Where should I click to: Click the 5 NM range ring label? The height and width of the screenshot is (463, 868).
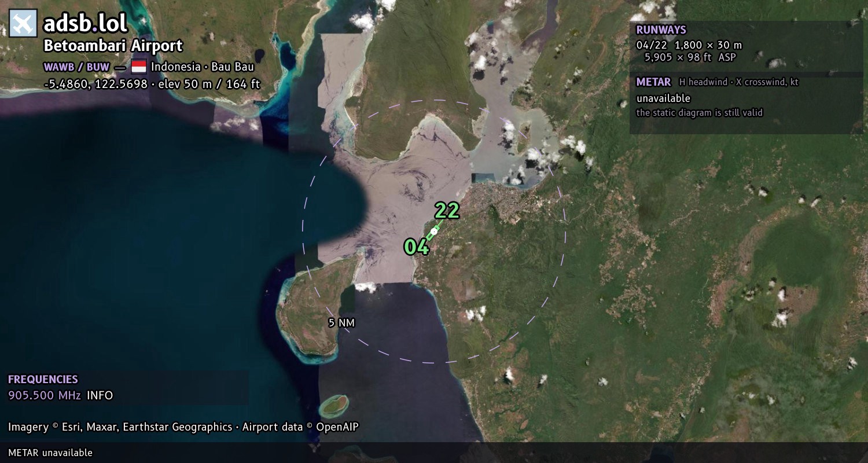tap(341, 323)
